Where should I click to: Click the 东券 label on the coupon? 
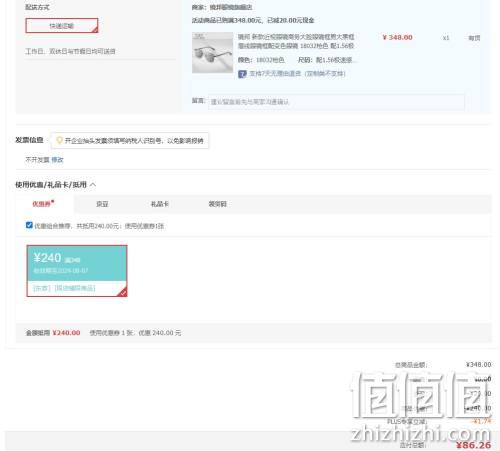[42, 288]
